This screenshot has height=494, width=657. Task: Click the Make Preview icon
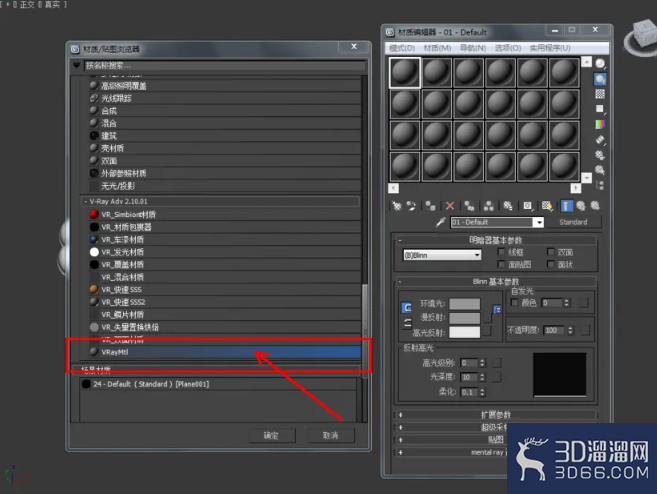pyautogui.click(x=600, y=140)
